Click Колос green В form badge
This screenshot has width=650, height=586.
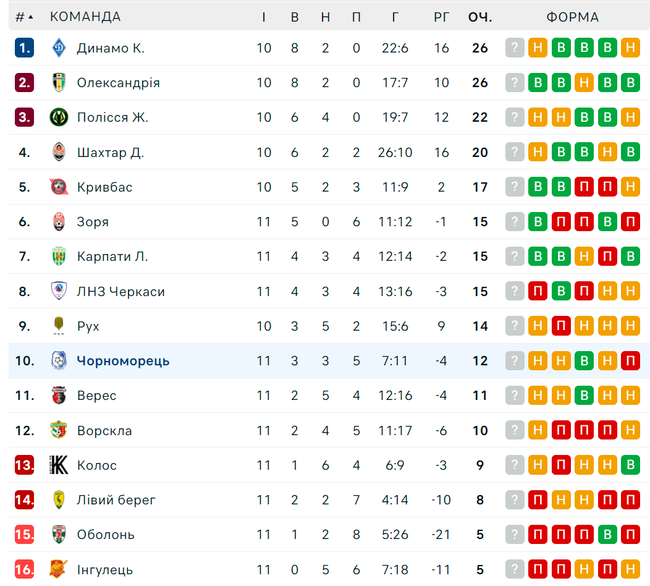coord(631,465)
